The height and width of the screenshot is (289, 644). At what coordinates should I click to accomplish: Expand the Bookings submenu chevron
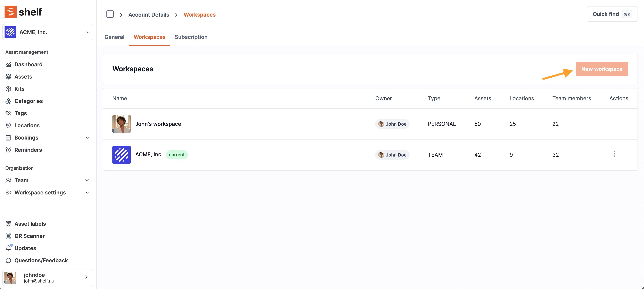87,138
